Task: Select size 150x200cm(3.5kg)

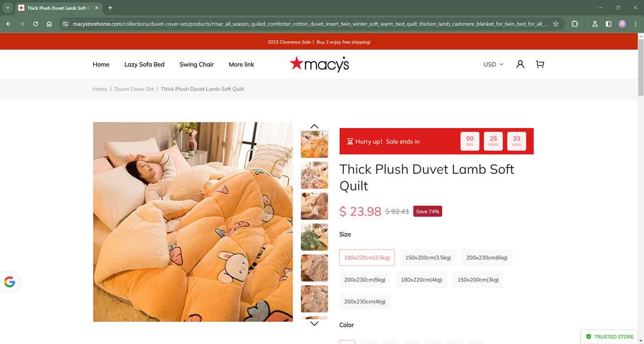Action: [428, 258]
